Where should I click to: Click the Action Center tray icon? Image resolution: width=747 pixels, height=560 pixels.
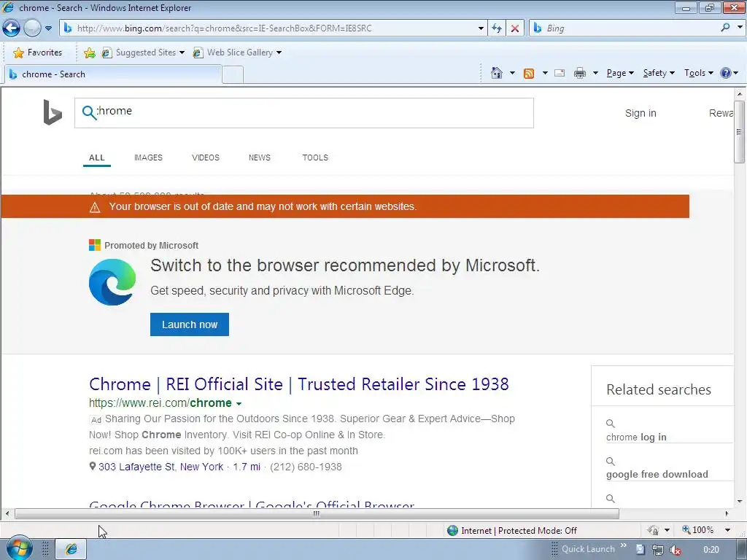(640, 550)
